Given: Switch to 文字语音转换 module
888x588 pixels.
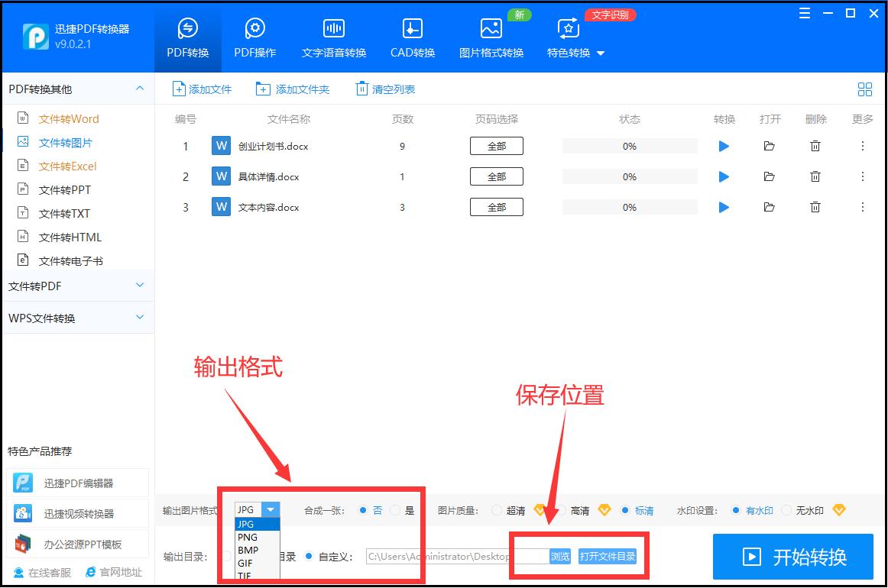Looking at the screenshot, I should coord(333,36).
